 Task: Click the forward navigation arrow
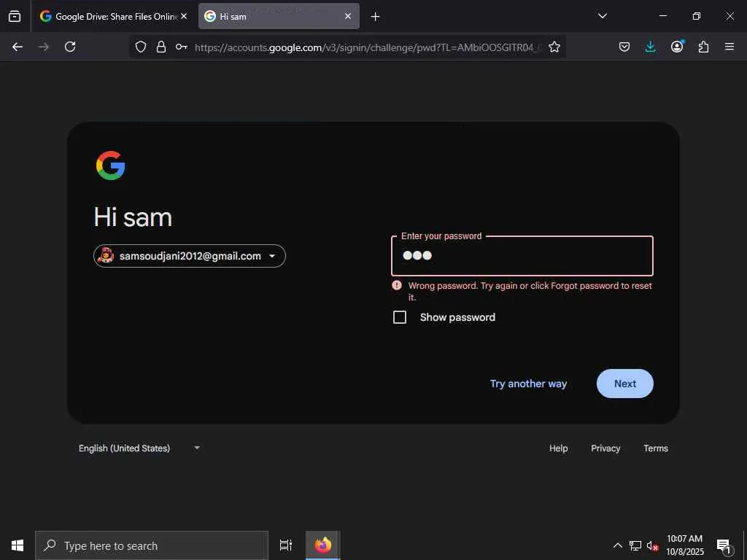[44, 47]
